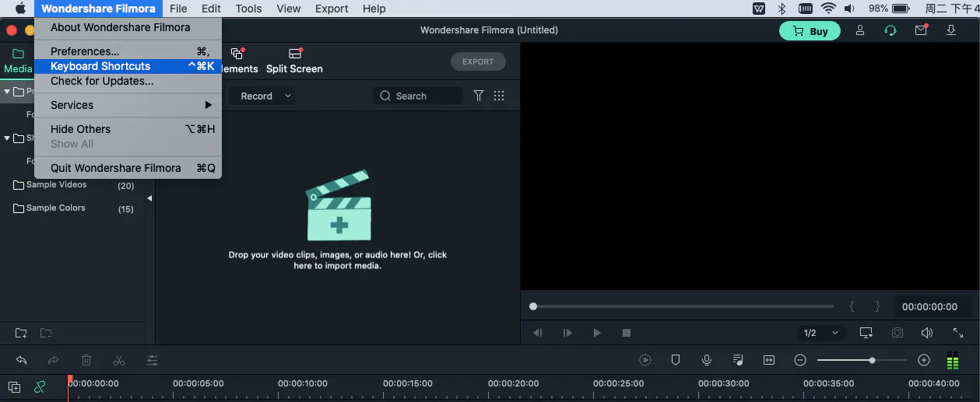Open Preferences from the menu
Viewport: 980px width, 402px height.
click(x=128, y=51)
